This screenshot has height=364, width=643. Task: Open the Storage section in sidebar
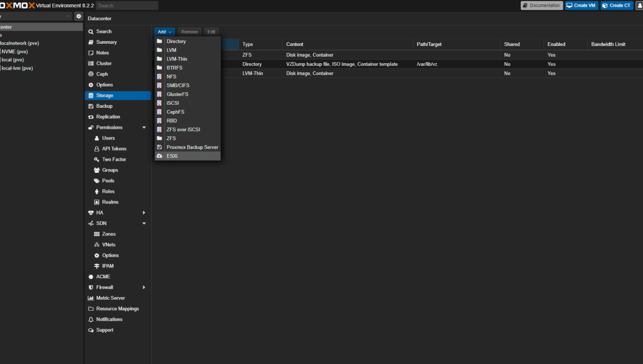coord(118,96)
